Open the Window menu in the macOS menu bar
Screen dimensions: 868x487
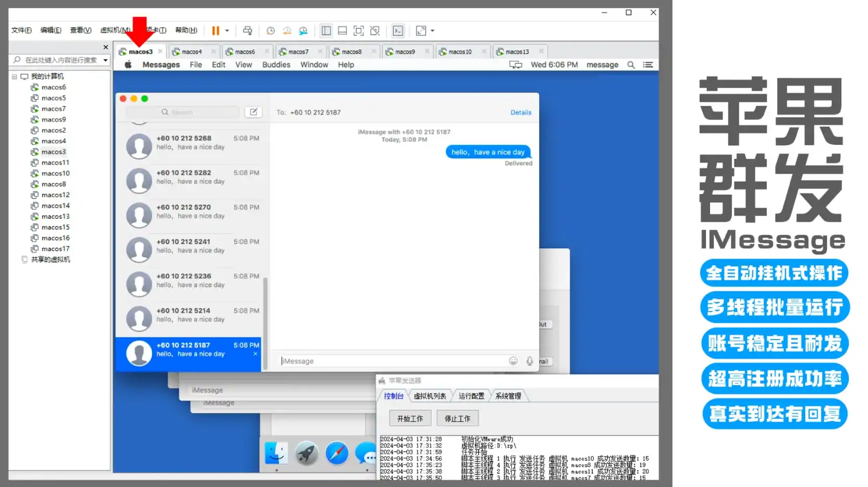click(314, 64)
